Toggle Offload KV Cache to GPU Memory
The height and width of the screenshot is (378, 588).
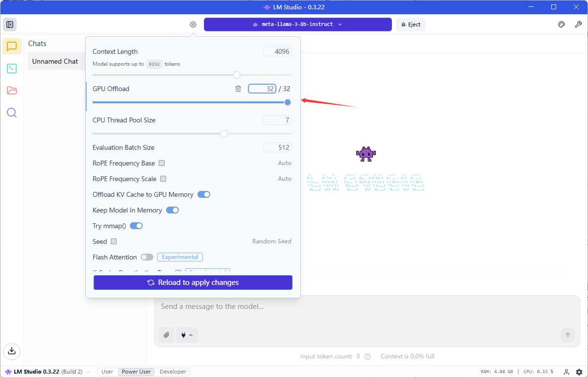point(204,194)
